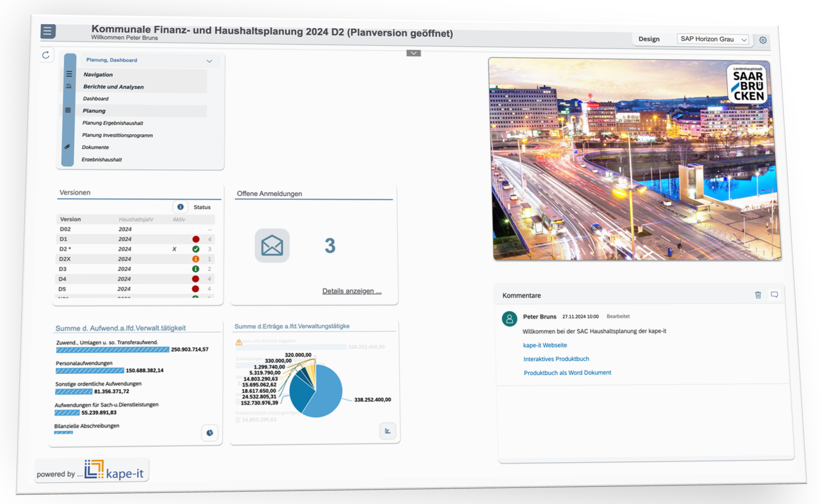Expand the Planung, Dashboard dropdown
This screenshot has height=504, width=820.
point(209,61)
